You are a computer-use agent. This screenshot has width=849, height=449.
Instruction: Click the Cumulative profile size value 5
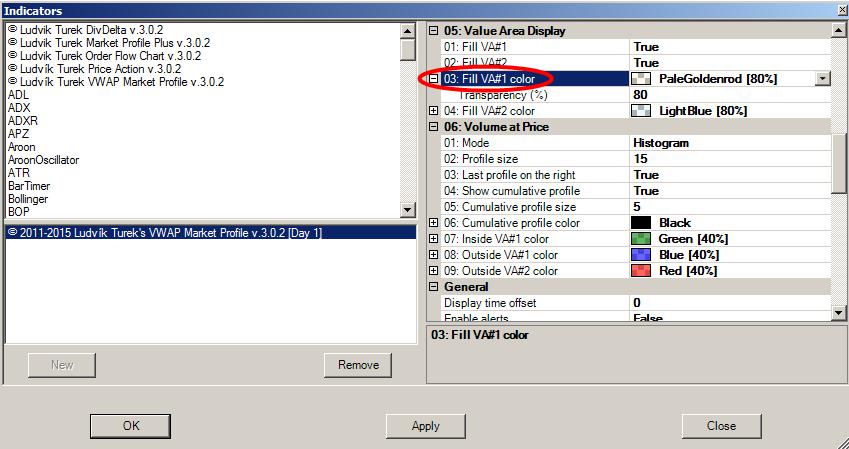(729, 207)
